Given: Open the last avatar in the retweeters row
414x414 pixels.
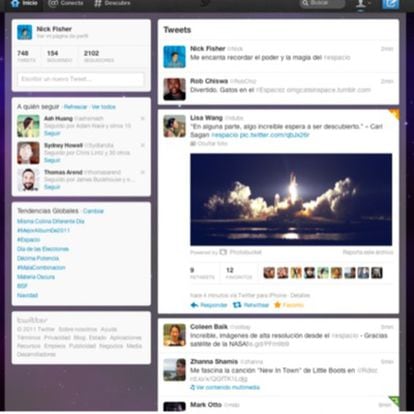Looking at the screenshot, I should (377, 273).
